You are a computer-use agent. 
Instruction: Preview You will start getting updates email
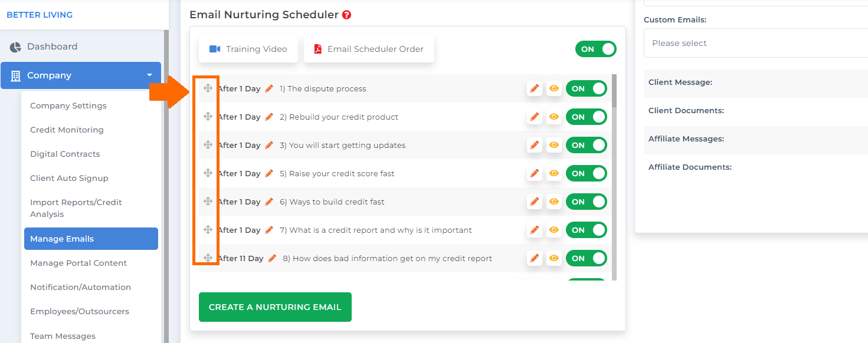point(554,145)
